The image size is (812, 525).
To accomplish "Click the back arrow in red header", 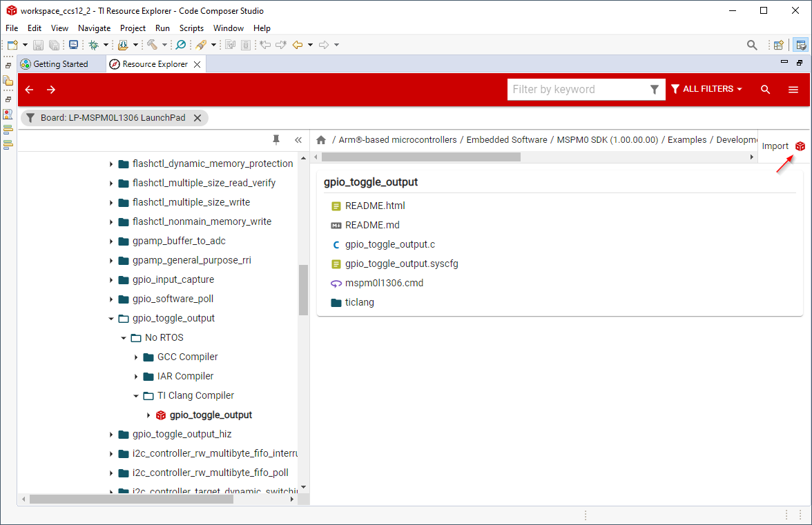I will pos(29,90).
